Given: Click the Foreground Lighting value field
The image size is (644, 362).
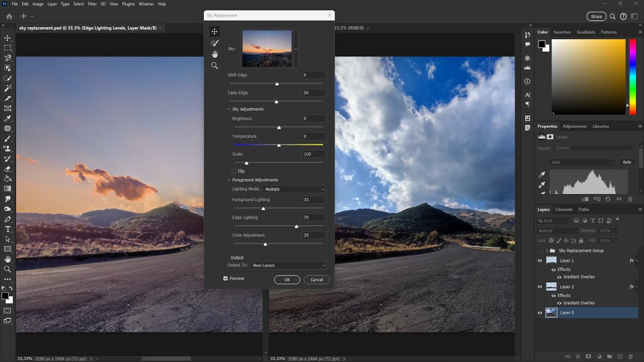Looking at the screenshot, I should (313, 200).
